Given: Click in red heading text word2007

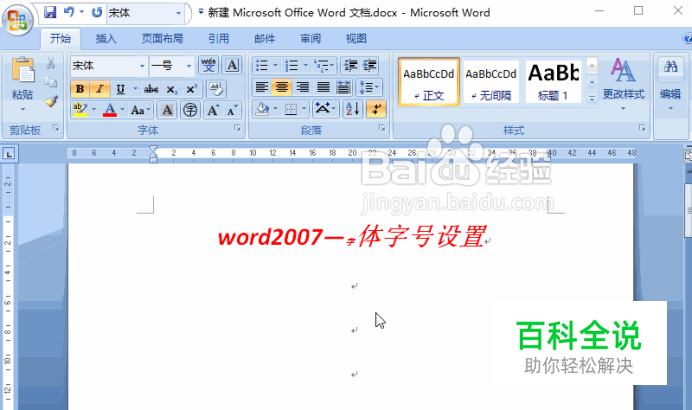Looking at the screenshot, I should click(271, 237).
